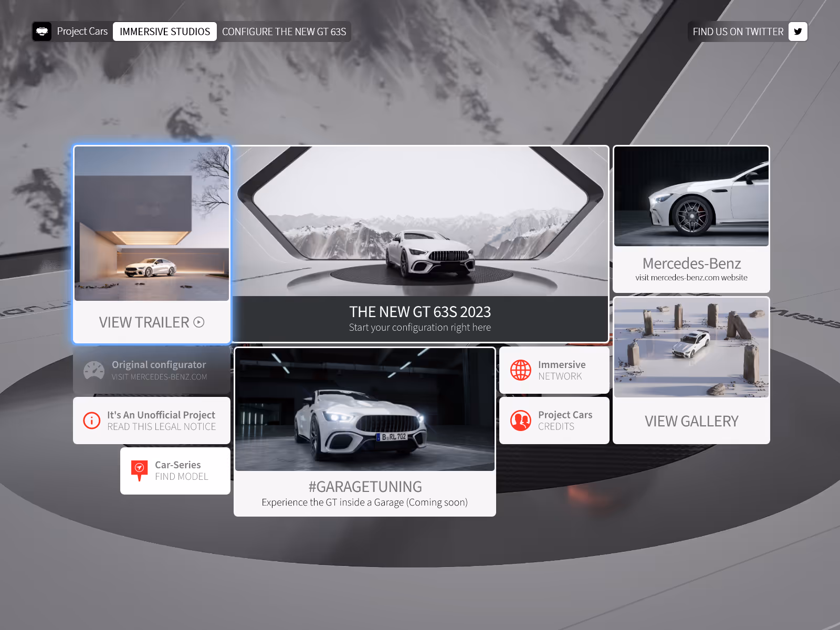Click Experience the GT inside a Garage text
840x630 pixels.
point(365,502)
